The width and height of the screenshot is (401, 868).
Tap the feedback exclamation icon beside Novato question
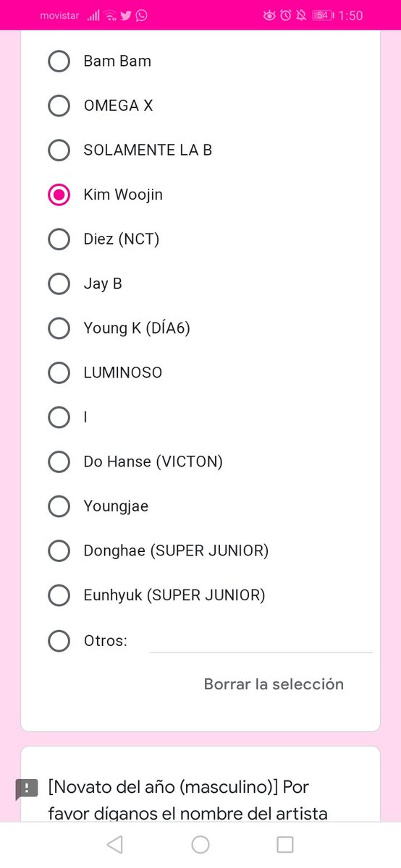(x=27, y=788)
